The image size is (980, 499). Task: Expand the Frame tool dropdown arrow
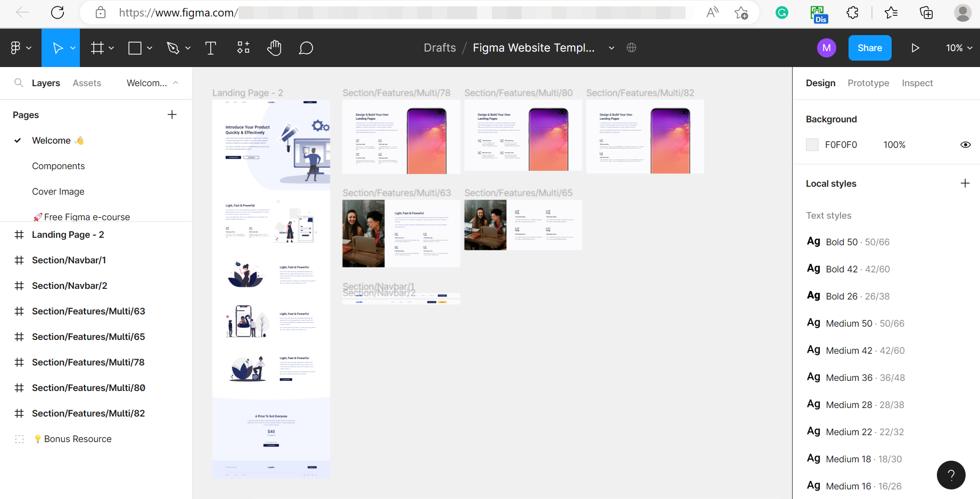[x=111, y=48]
